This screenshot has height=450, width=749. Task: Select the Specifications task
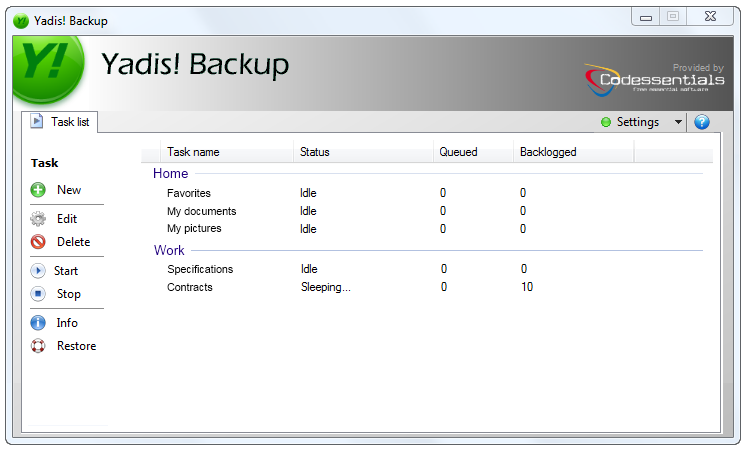pos(200,269)
